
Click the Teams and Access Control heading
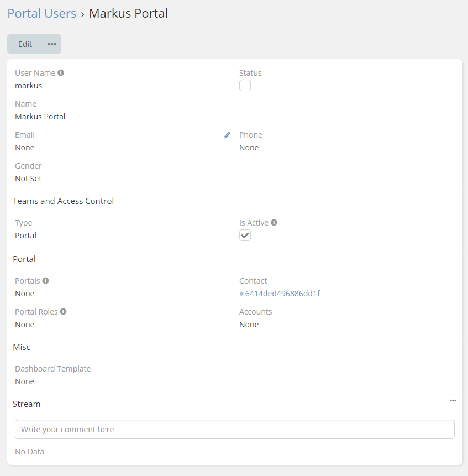[64, 201]
